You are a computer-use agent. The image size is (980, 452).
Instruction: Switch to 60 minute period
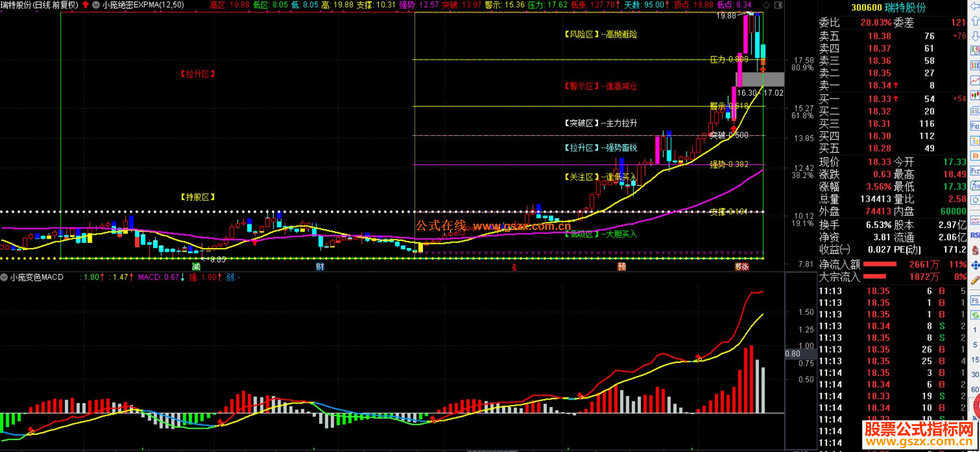[975, 390]
